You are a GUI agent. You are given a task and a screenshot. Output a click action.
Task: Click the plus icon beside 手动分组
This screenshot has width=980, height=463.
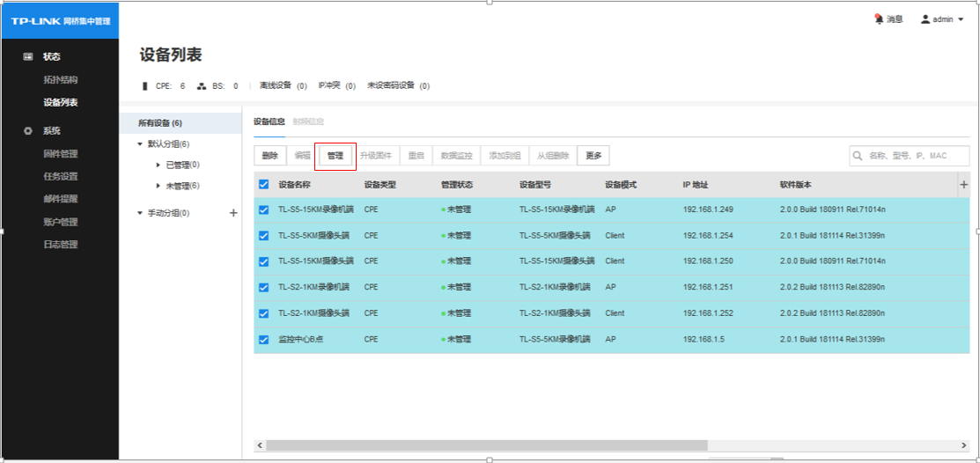click(233, 213)
